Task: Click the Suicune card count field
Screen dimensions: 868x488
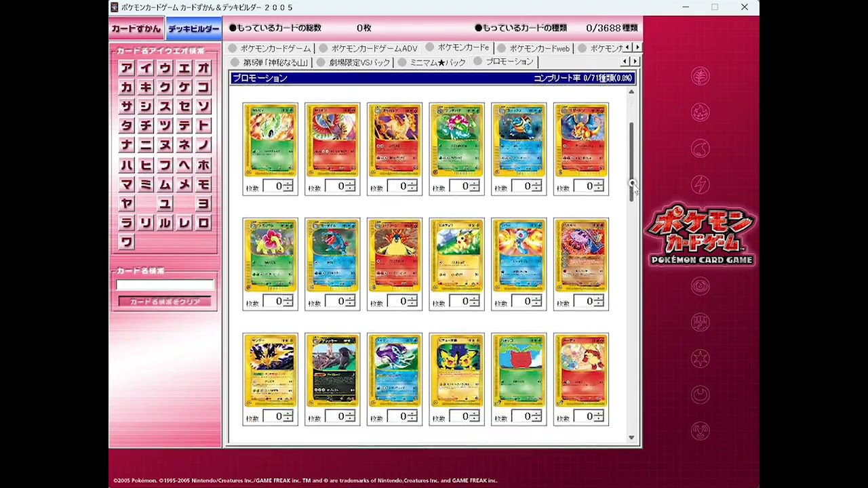Action: pos(398,416)
